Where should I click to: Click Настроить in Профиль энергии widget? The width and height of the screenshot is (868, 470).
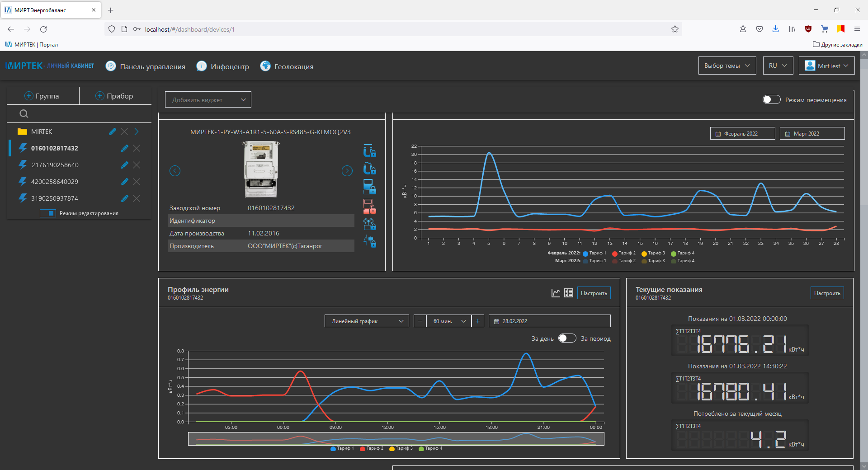[594, 293]
